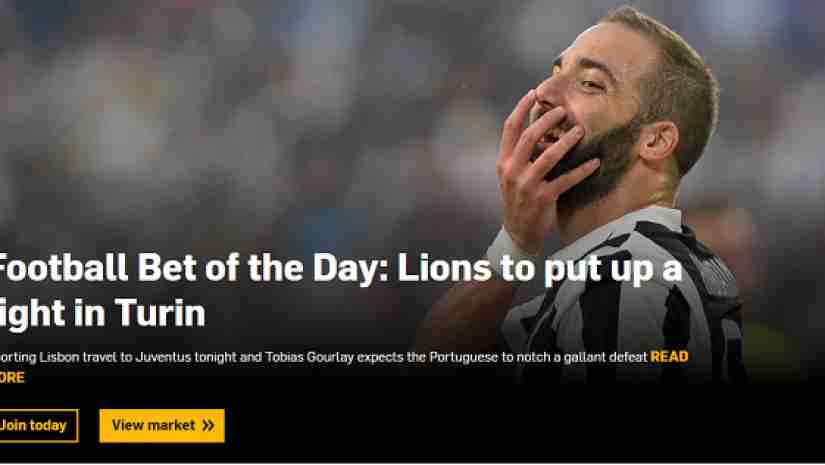Click the empty black area beside View market
825x465 pixels.
[x=474, y=426]
